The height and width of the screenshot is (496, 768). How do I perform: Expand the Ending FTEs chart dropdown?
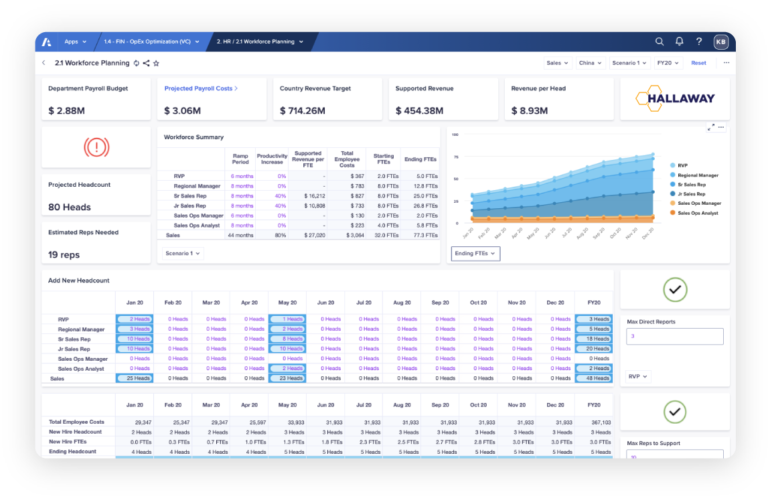[475, 253]
